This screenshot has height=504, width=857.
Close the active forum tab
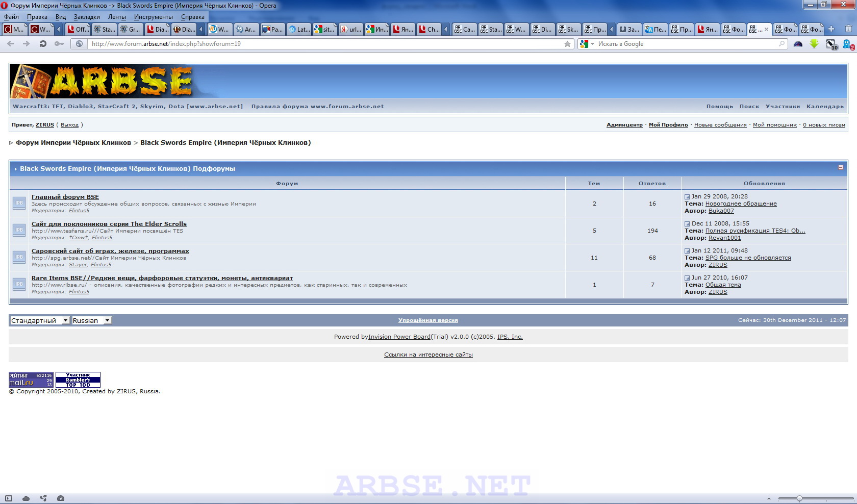766,30
